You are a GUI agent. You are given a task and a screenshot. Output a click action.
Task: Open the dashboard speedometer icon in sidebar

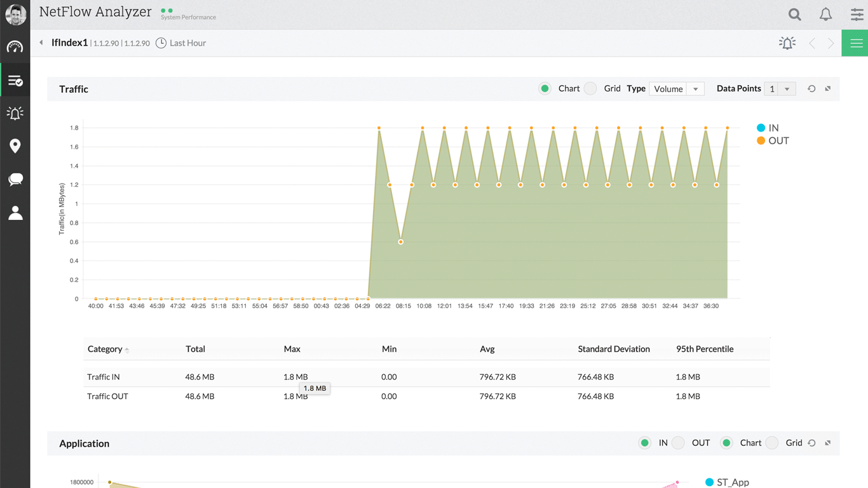pyautogui.click(x=15, y=47)
